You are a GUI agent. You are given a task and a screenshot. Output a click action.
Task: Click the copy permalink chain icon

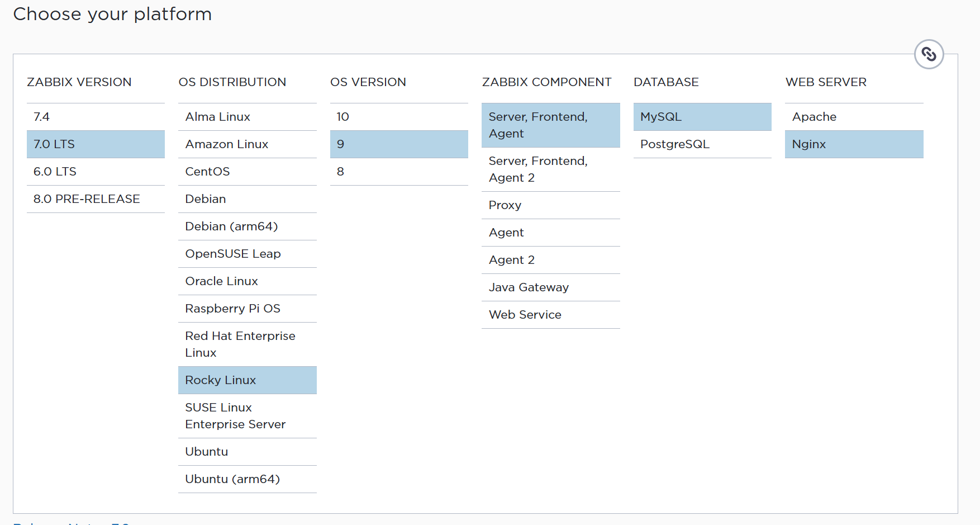[929, 54]
